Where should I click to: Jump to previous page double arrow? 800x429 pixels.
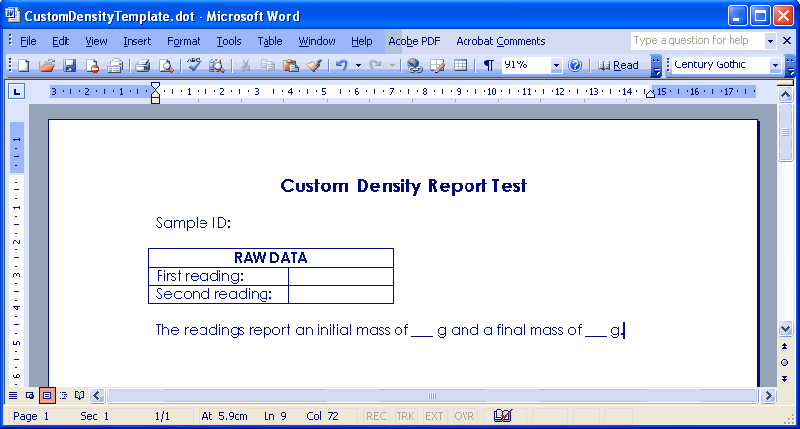coord(785,346)
